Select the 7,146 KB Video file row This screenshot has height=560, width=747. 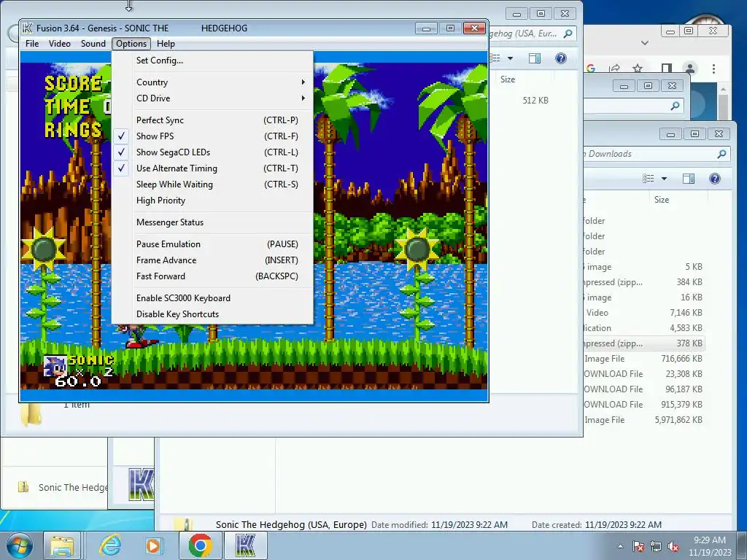tap(643, 313)
